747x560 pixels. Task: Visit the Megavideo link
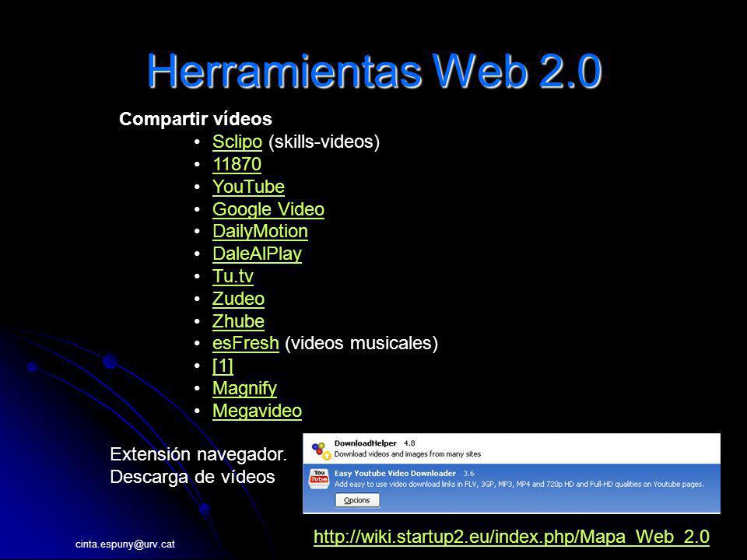pos(257,411)
